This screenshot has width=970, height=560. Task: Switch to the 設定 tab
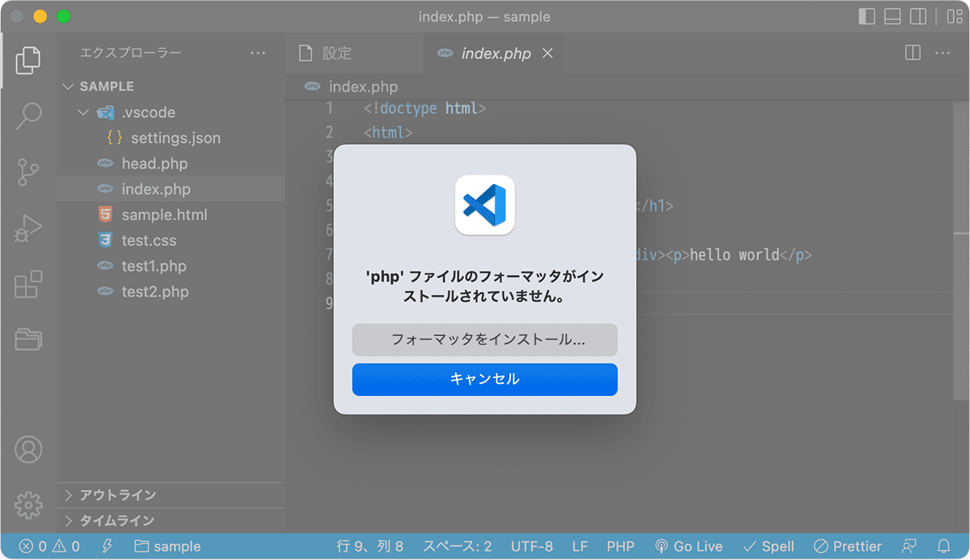click(x=336, y=53)
